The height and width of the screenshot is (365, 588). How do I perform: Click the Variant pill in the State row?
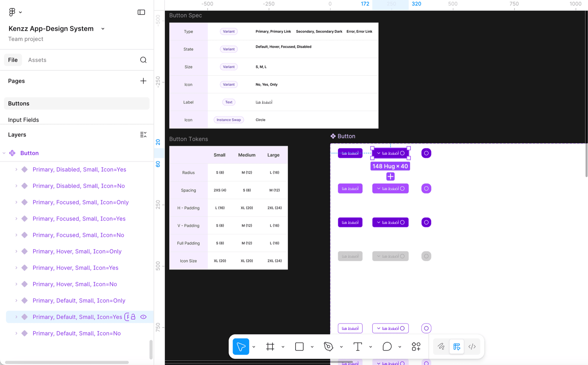point(229,49)
